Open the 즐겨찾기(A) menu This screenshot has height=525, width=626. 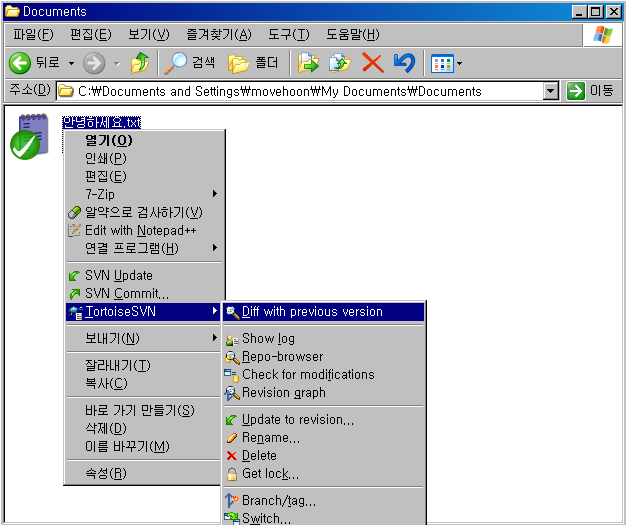pyautogui.click(x=219, y=35)
